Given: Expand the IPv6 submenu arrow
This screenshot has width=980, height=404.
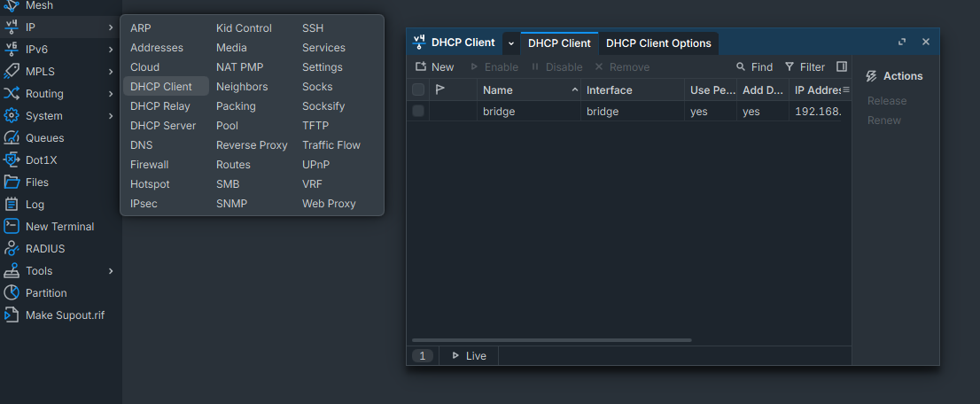Looking at the screenshot, I should pos(111,50).
